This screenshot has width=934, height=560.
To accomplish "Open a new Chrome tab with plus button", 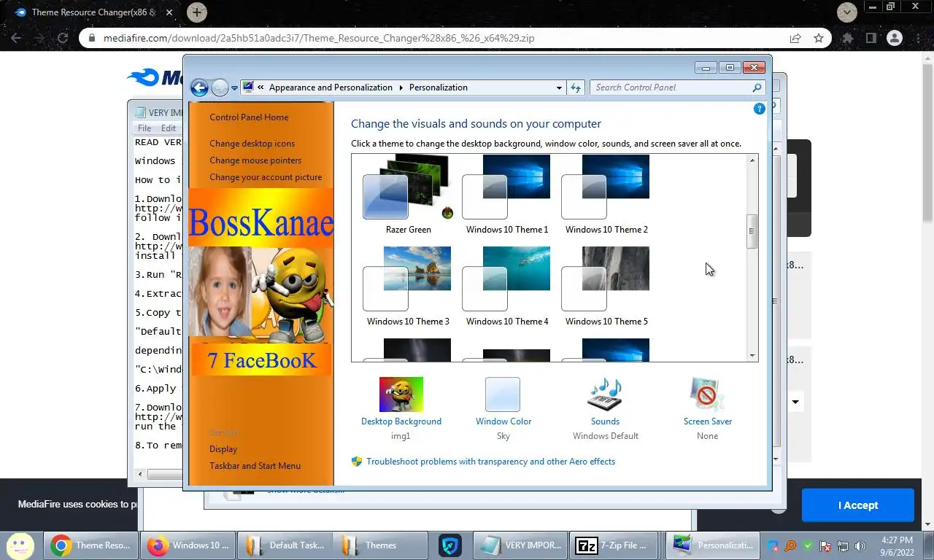I will click(196, 12).
